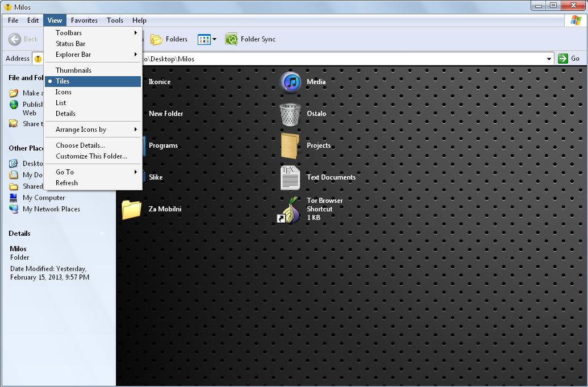This screenshot has height=387, width=588.
Task: Click the Share this folder icon
Action: point(14,123)
